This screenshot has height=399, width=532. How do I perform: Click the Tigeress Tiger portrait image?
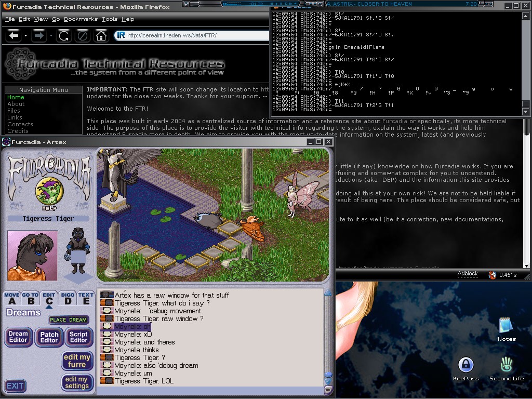33,256
